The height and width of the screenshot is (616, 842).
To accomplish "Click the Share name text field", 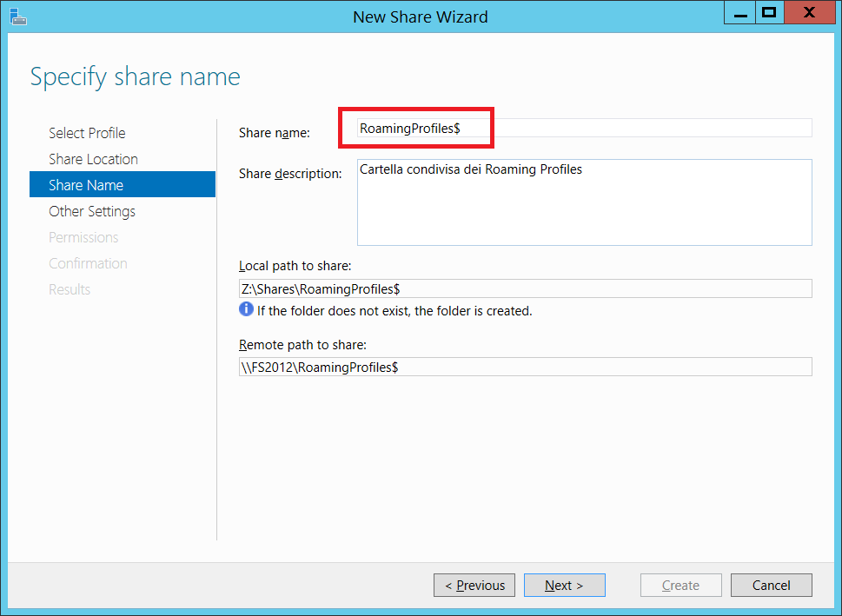I will 584,128.
